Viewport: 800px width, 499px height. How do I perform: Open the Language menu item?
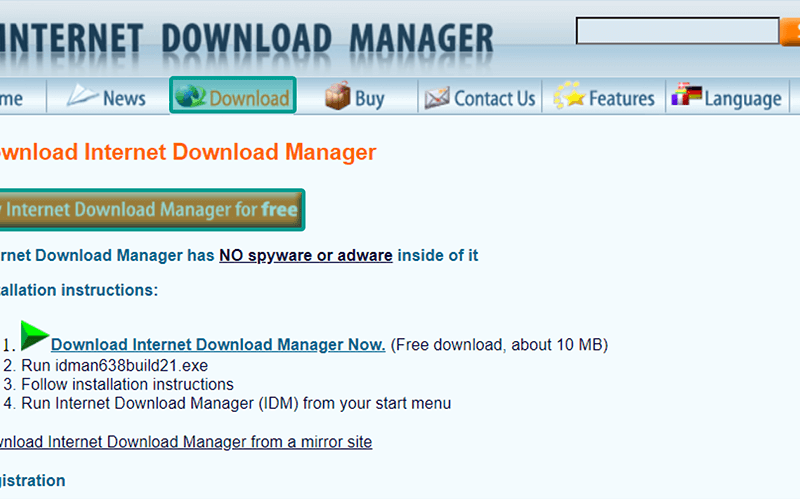click(728, 96)
